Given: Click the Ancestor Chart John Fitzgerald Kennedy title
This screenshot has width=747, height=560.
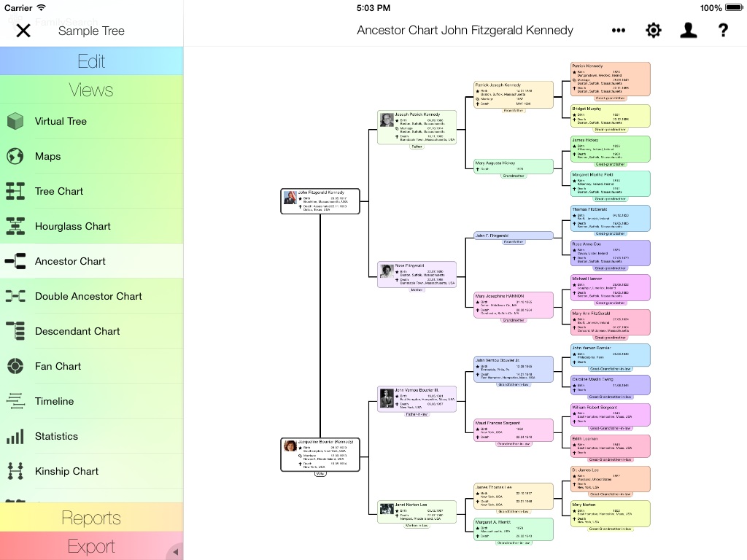Looking at the screenshot, I should [x=465, y=31].
